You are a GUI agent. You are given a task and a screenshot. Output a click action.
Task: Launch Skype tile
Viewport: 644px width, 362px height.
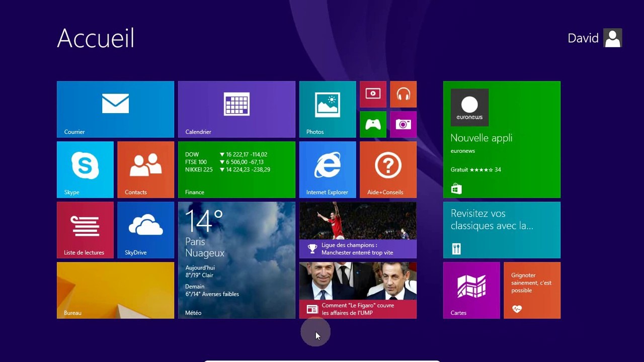[85, 169]
